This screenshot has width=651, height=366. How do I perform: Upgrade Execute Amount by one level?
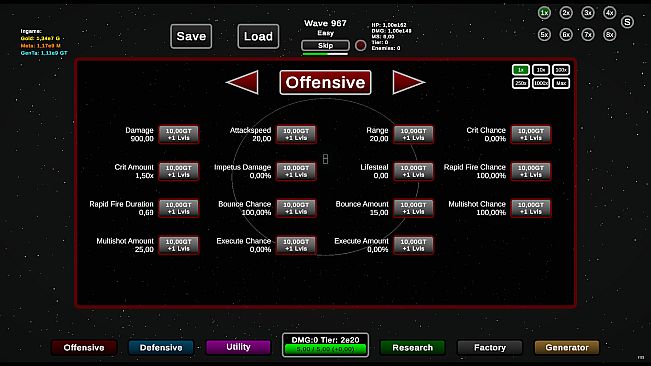coord(413,245)
